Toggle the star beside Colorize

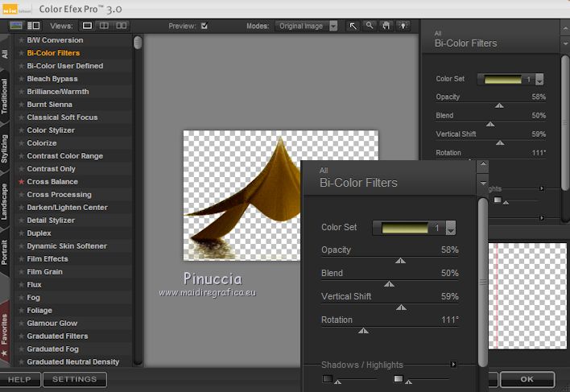click(22, 143)
